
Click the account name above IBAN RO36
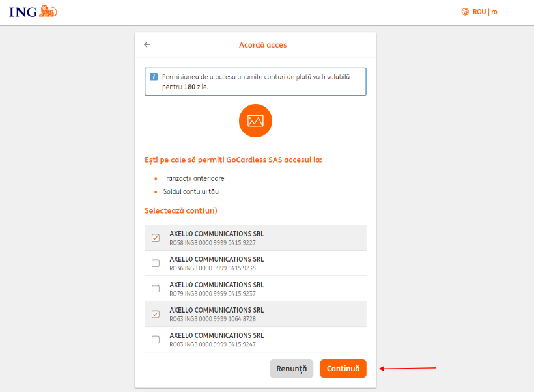[217, 260]
